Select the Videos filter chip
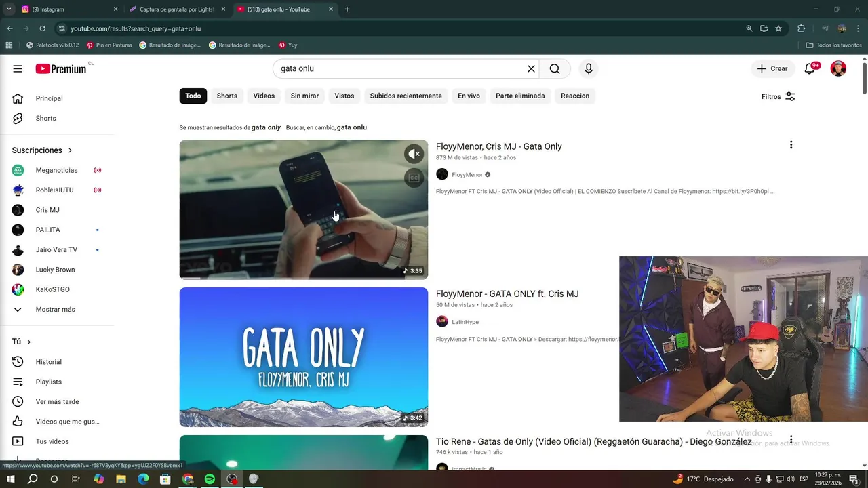Viewport: 868px width, 488px height. tap(264, 96)
